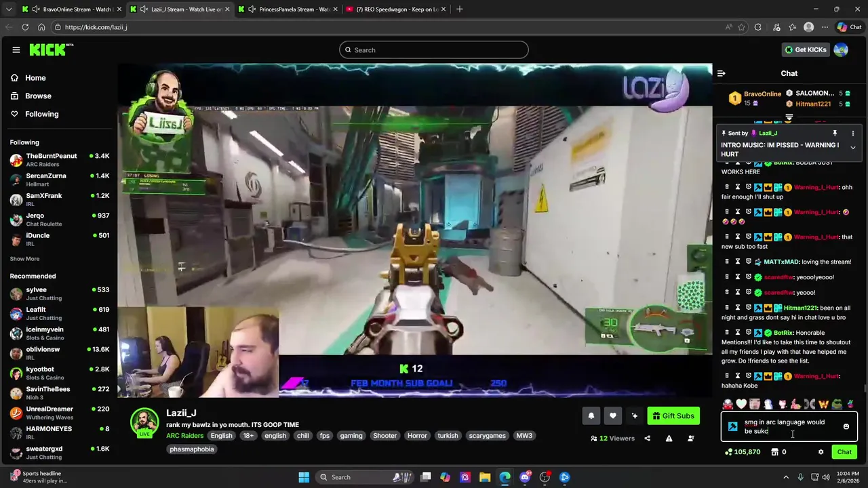Click the notification bell for Lazii_J
Image resolution: width=868 pixels, height=488 pixels.
[x=591, y=416]
